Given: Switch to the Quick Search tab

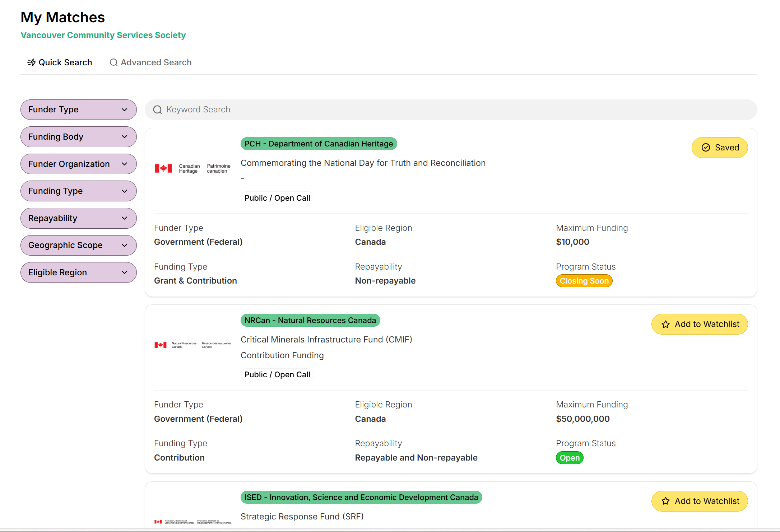Looking at the screenshot, I should (x=60, y=62).
